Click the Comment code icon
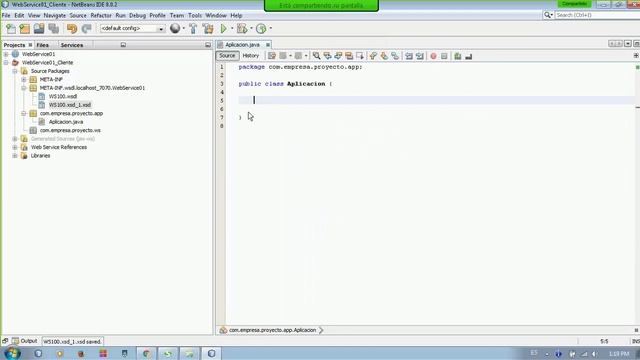 tap(458, 56)
